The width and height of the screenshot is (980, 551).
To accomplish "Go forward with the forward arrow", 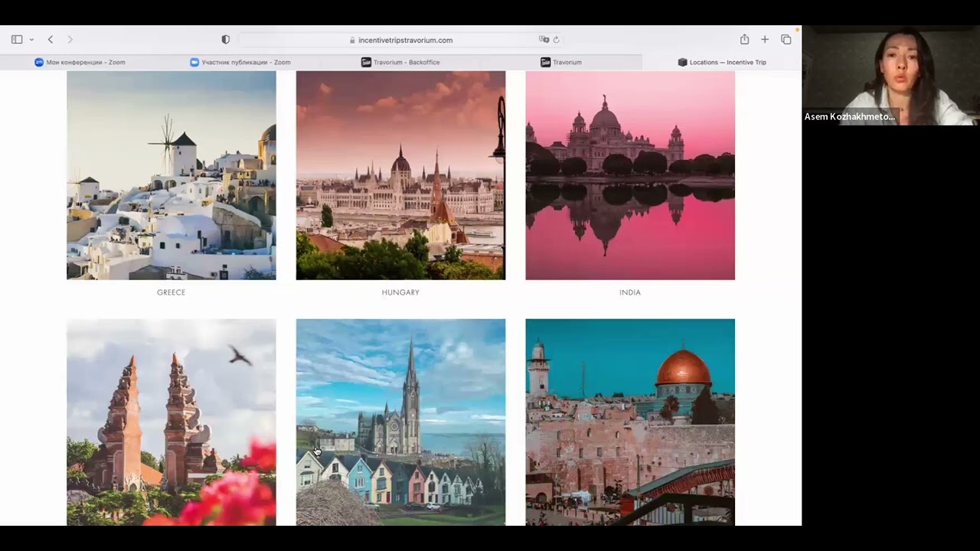I will pyautogui.click(x=70, y=39).
